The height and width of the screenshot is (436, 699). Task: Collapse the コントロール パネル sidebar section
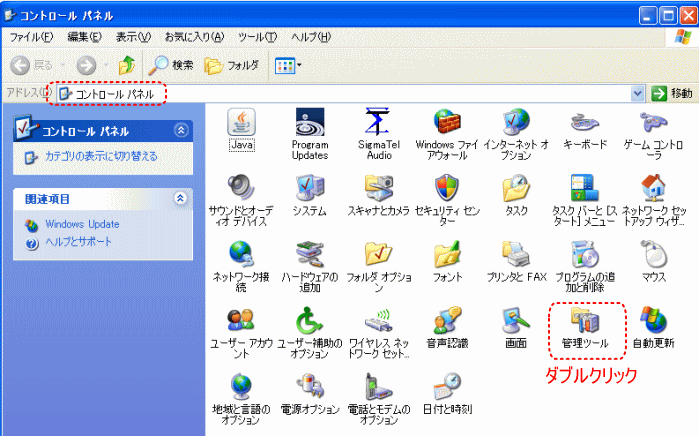pyautogui.click(x=180, y=130)
